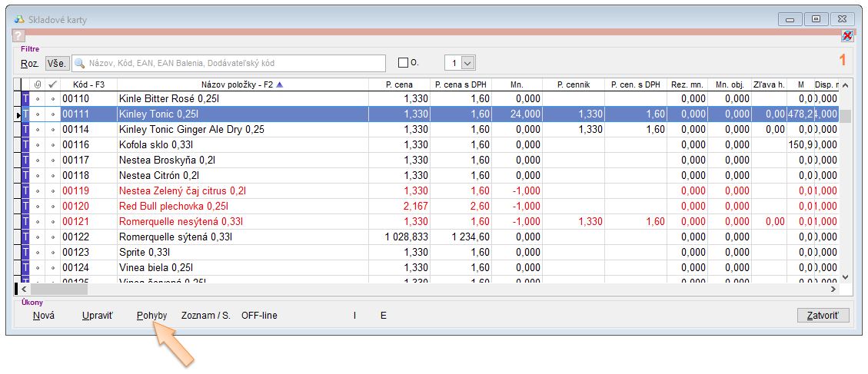Click the E action in Úkony

tap(383, 316)
